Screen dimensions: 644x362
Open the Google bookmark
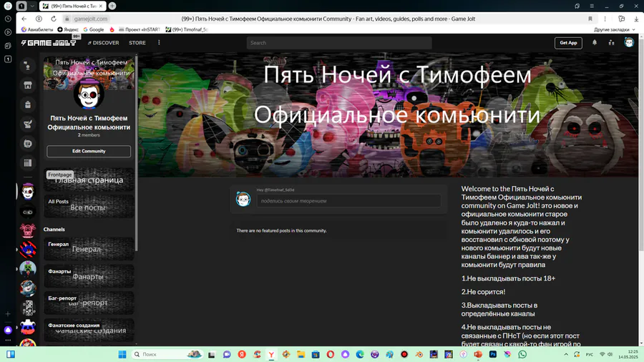tap(94, 29)
